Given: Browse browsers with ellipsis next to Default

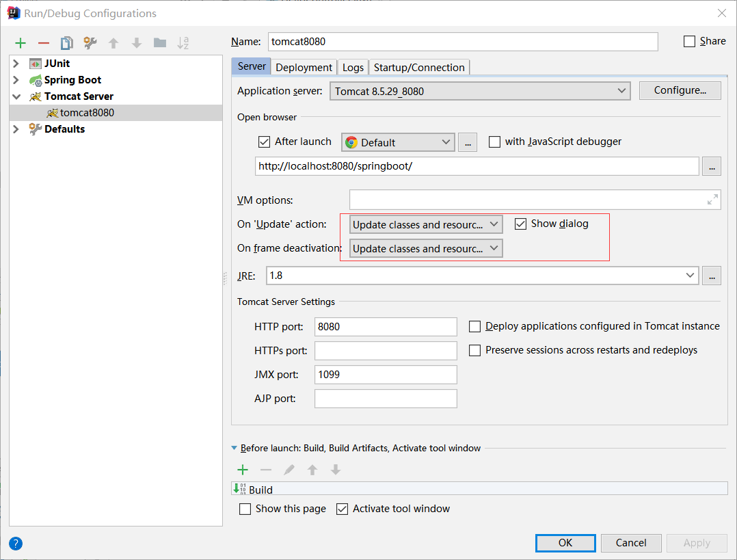Looking at the screenshot, I should click(x=468, y=142).
